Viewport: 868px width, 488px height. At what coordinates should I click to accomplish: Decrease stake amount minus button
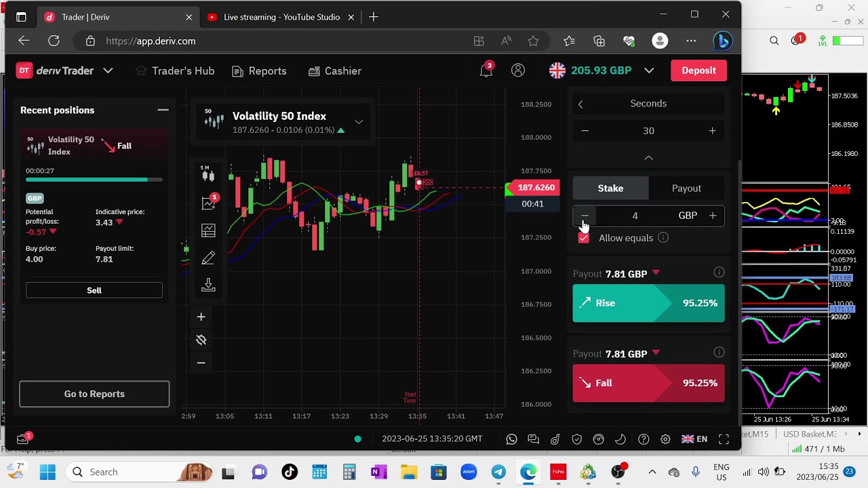[x=585, y=216]
